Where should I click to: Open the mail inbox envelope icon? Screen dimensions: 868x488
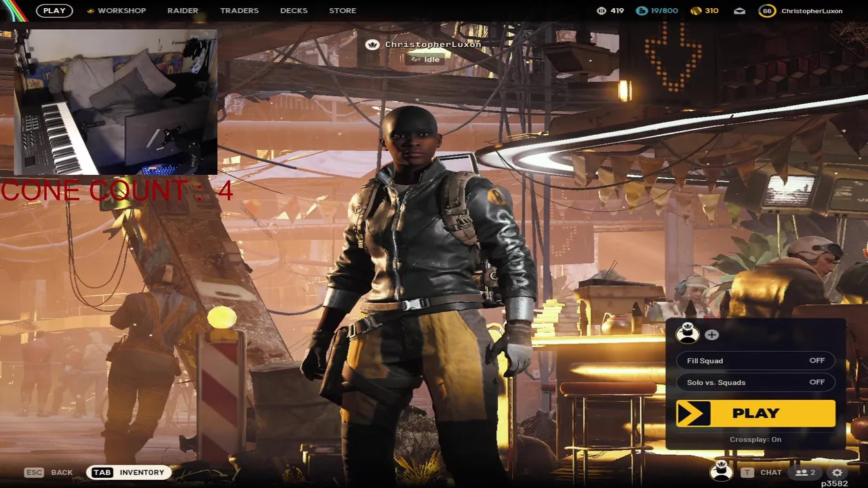[x=739, y=11]
